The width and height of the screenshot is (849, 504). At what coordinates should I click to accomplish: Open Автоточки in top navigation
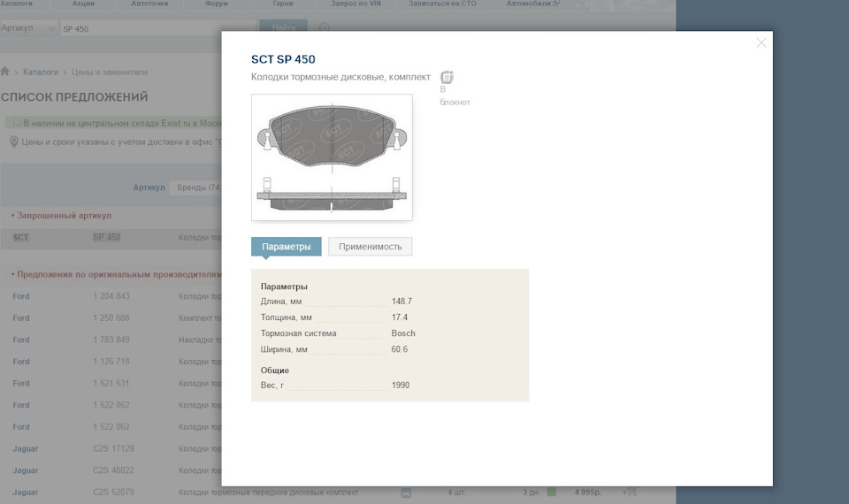point(149,4)
